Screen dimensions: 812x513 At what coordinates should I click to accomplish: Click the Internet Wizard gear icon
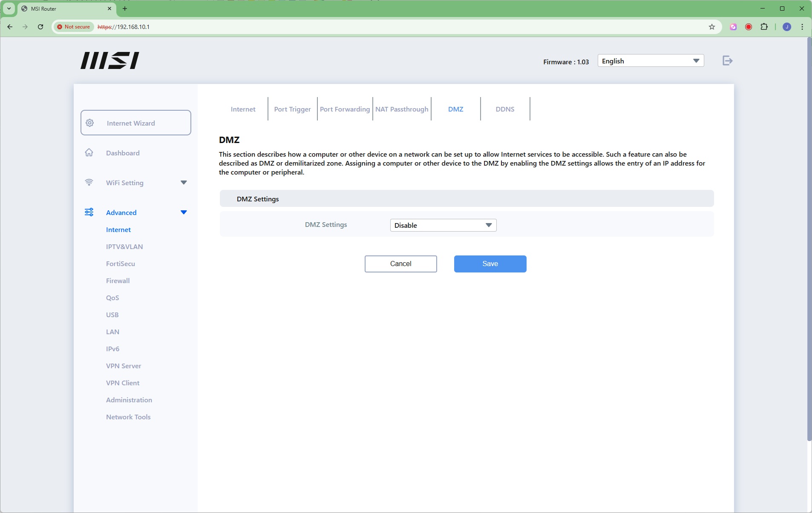click(x=90, y=123)
